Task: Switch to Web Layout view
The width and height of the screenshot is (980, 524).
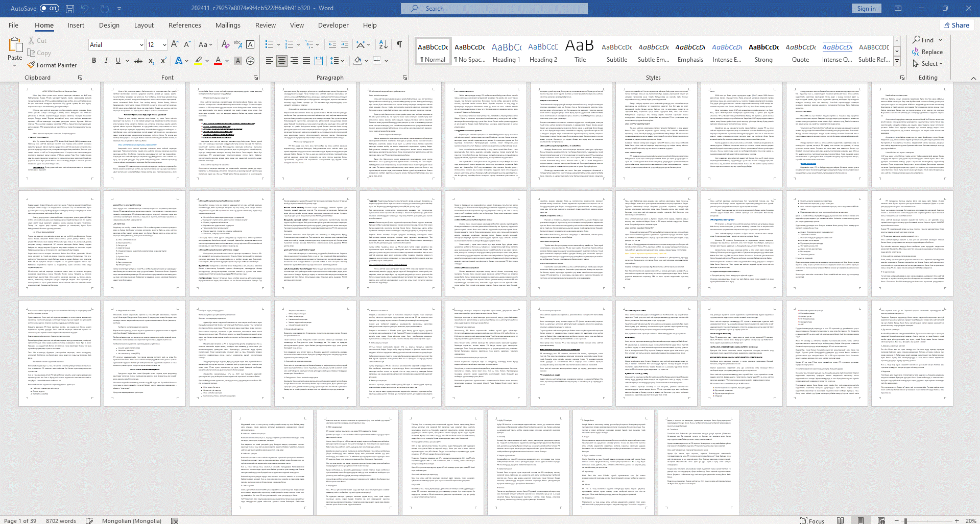Action: 881,520
